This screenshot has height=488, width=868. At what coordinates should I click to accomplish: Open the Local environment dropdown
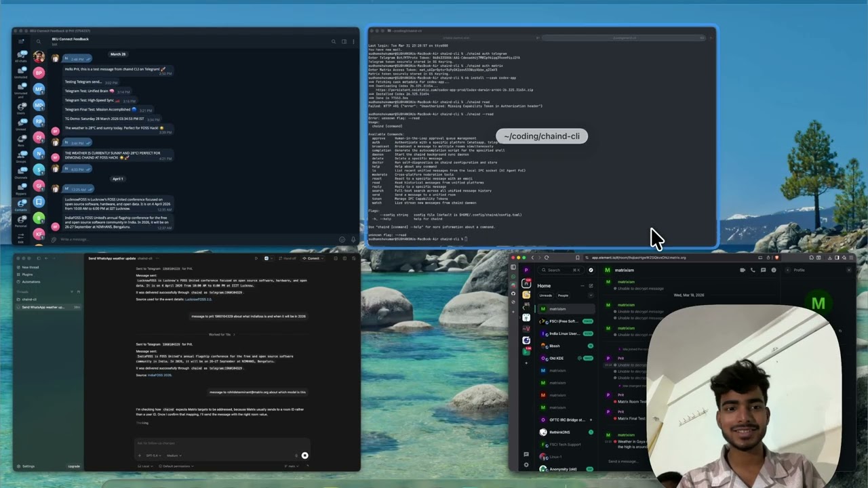click(x=146, y=466)
